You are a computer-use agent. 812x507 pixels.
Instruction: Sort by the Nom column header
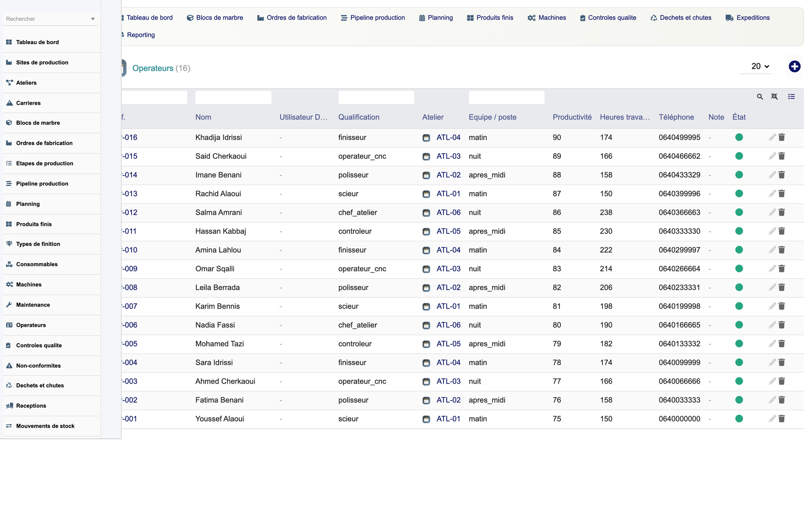click(203, 117)
